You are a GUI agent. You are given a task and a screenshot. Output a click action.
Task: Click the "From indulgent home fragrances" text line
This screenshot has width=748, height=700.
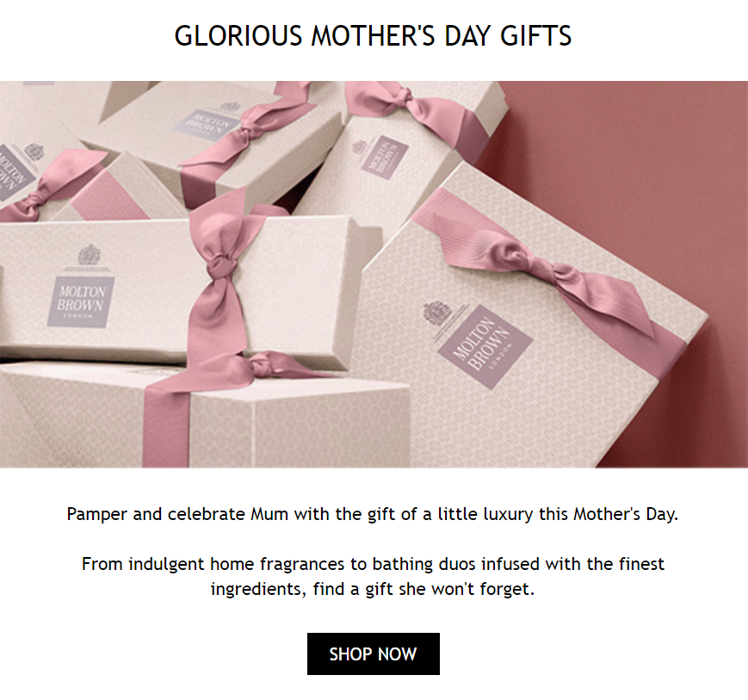tap(373, 565)
